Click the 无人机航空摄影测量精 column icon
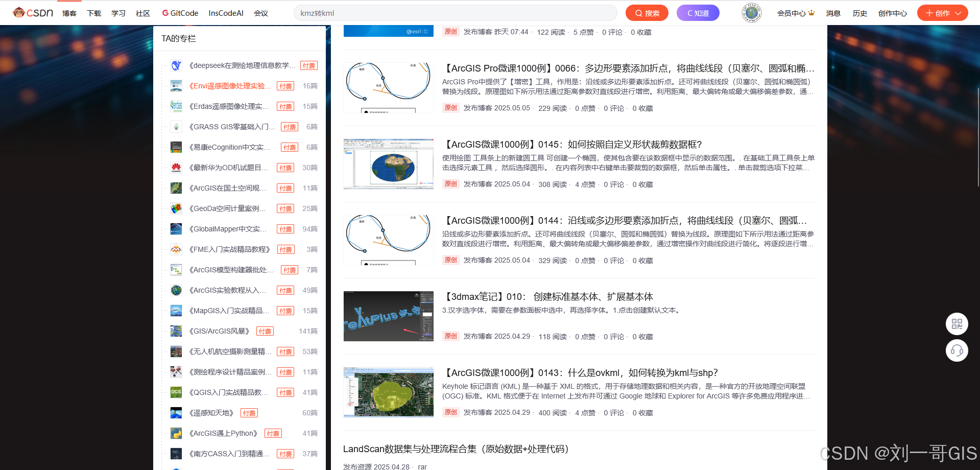 coord(176,351)
